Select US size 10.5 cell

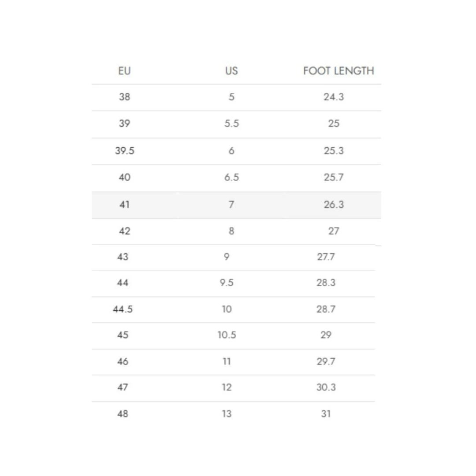pos(227,335)
